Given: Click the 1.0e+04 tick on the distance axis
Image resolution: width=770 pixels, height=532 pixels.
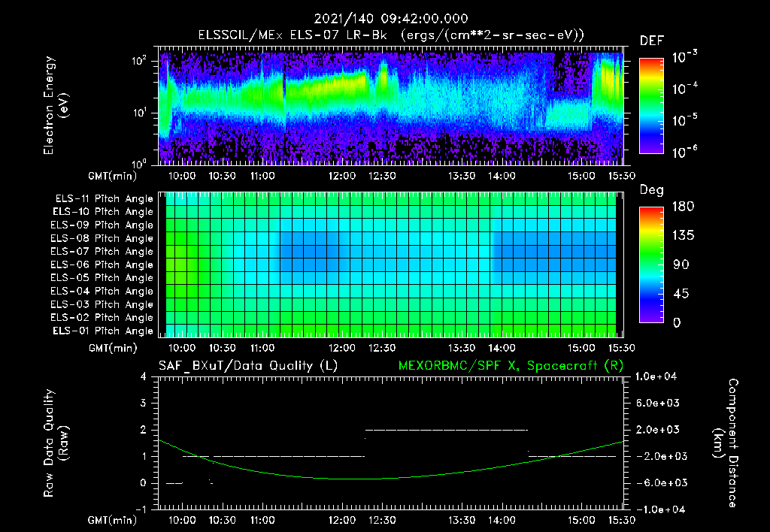Looking at the screenshot, I should pos(656,376).
